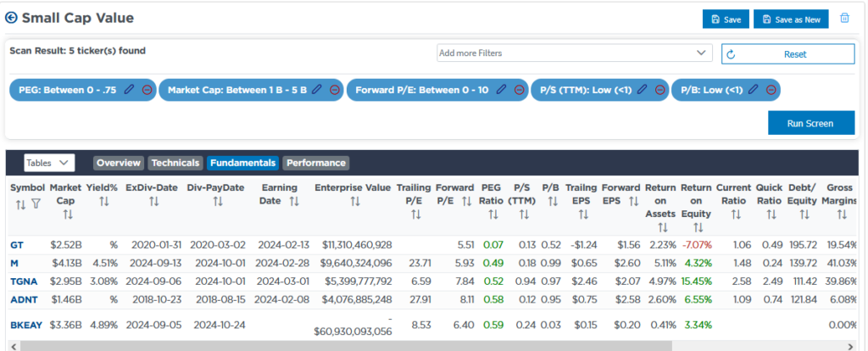
Task: Open the Tables view dropdown
Action: [x=48, y=163]
